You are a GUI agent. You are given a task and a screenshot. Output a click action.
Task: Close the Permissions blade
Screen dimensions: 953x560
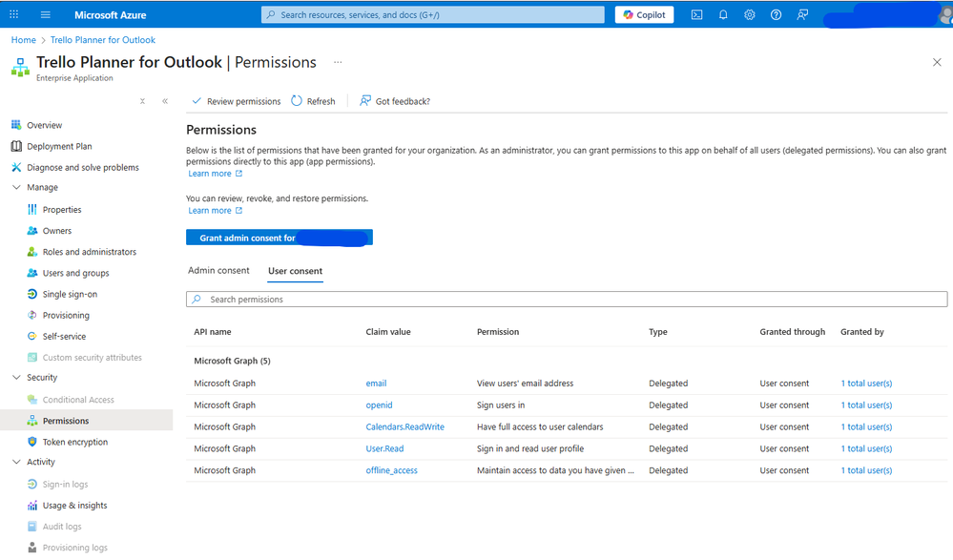(937, 62)
